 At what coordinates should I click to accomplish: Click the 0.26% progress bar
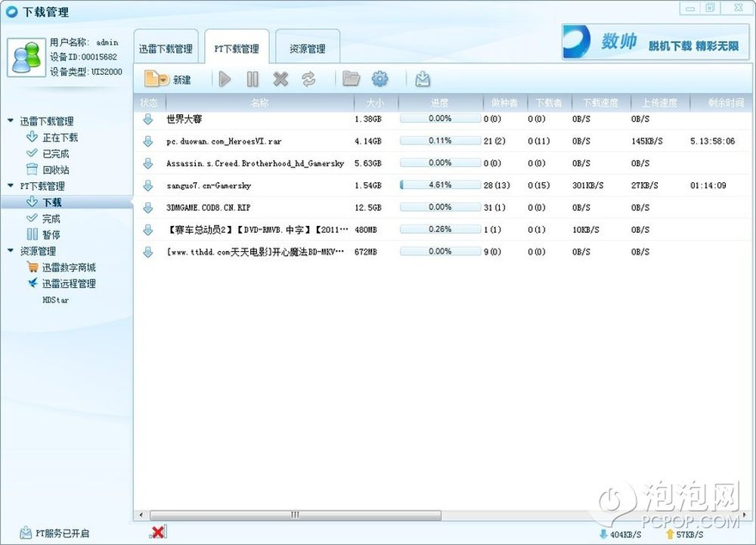[440, 229]
